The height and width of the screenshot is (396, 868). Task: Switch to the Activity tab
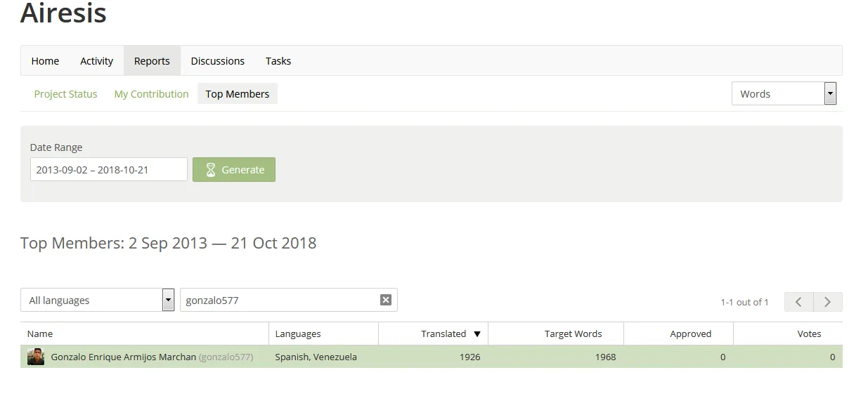(x=96, y=61)
